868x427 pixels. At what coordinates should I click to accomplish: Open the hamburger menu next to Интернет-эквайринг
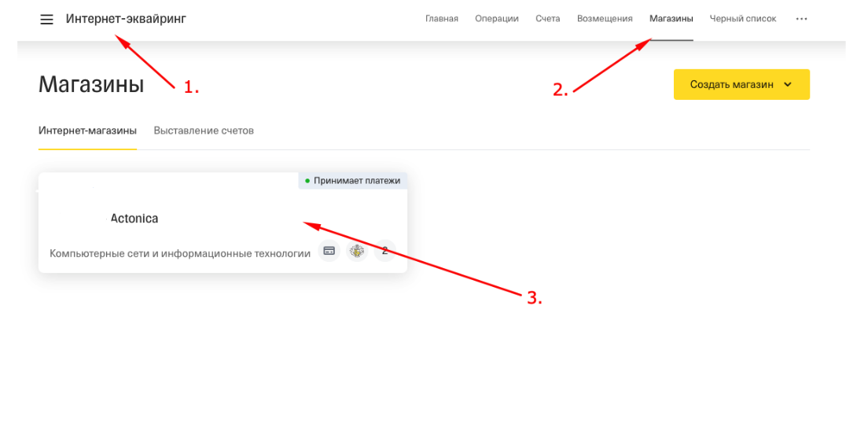[47, 19]
